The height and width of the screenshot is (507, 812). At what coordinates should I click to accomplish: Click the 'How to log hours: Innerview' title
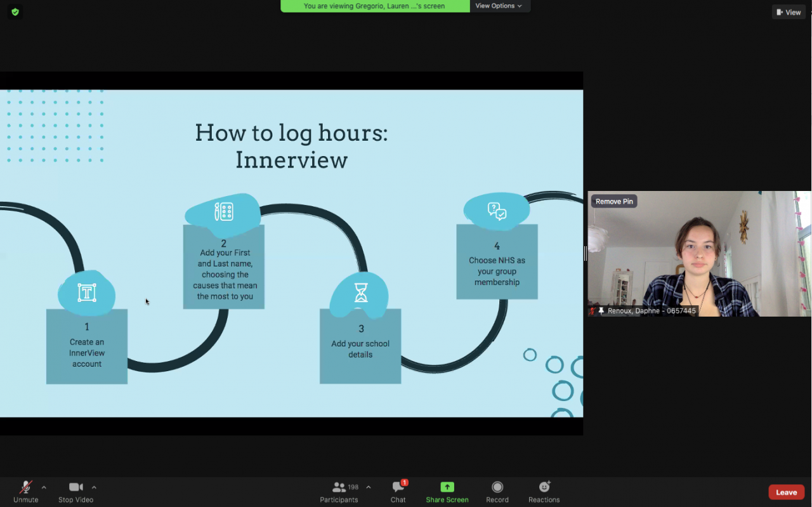(x=291, y=146)
